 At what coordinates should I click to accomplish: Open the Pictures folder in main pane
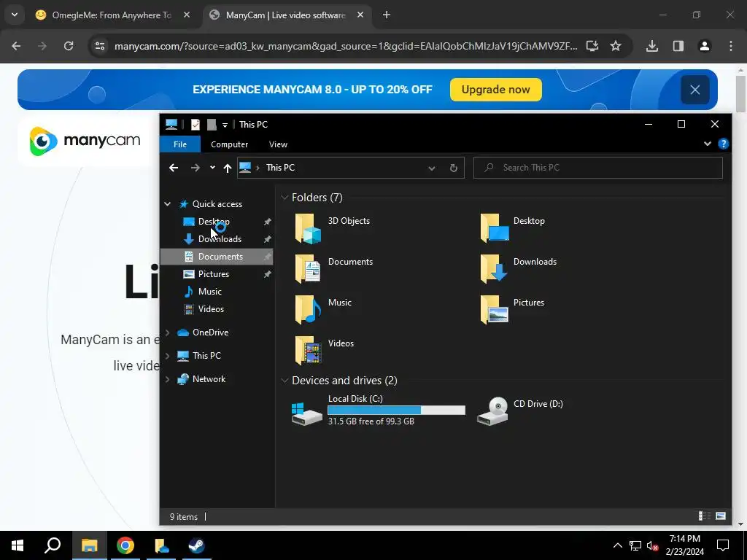tap(512, 309)
